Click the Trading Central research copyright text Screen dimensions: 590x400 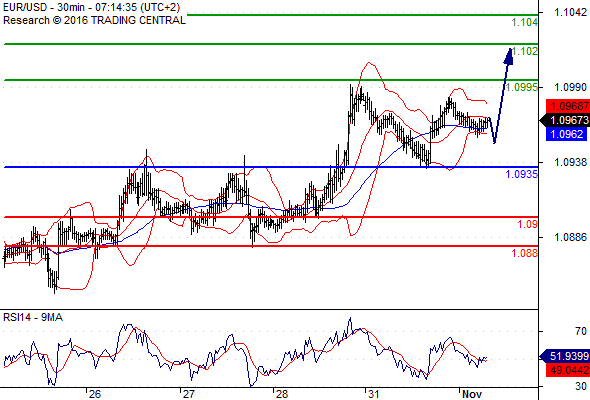click(94, 20)
